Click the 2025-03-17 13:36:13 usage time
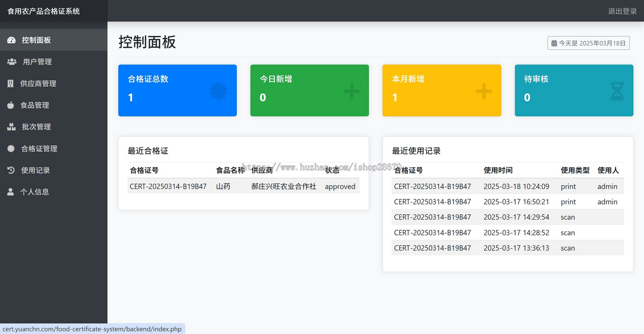644x334 pixels. pos(516,248)
